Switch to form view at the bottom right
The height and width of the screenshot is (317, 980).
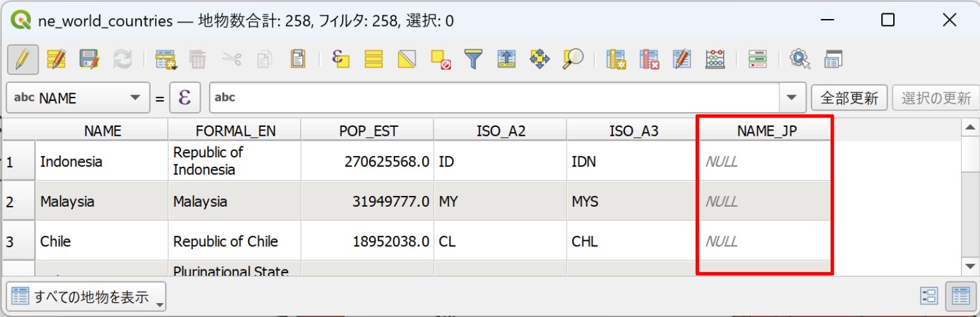pos(929,295)
